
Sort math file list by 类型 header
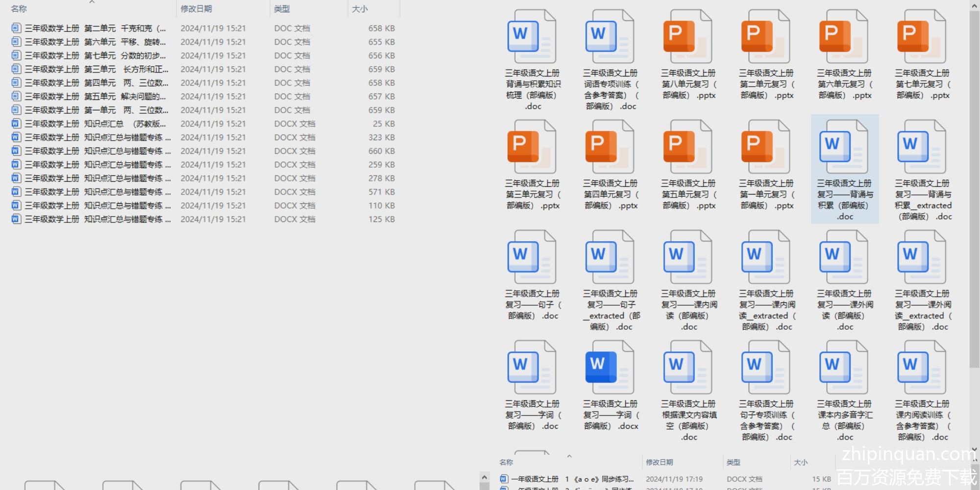click(x=282, y=9)
